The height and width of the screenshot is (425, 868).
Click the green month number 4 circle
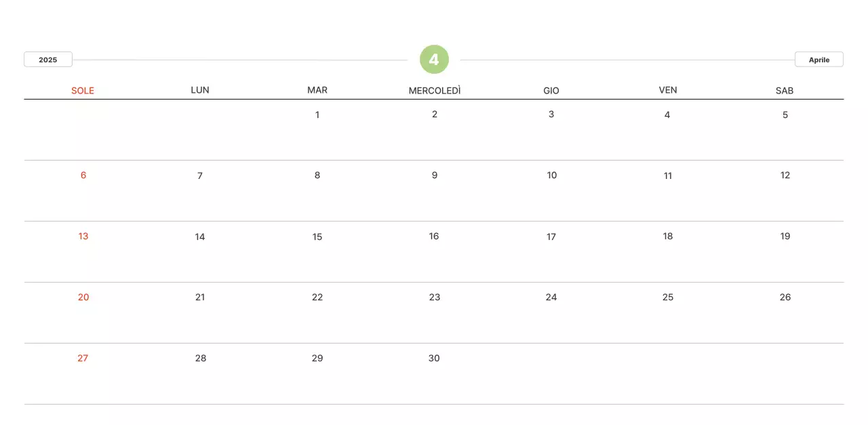click(434, 60)
